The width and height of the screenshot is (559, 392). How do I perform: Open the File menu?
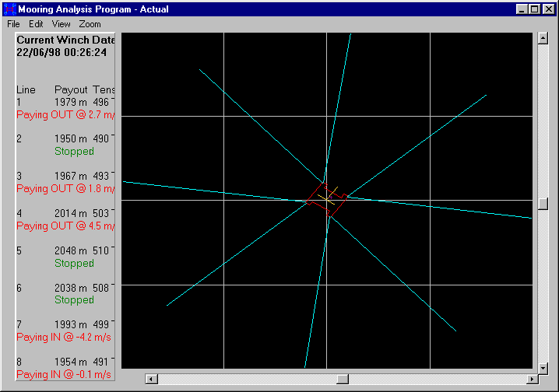pyautogui.click(x=13, y=24)
